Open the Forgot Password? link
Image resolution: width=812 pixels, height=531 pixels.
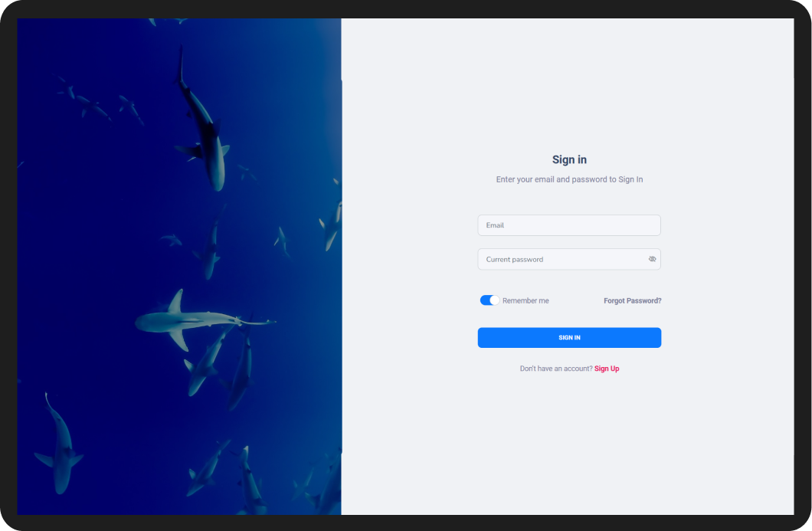point(632,300)
